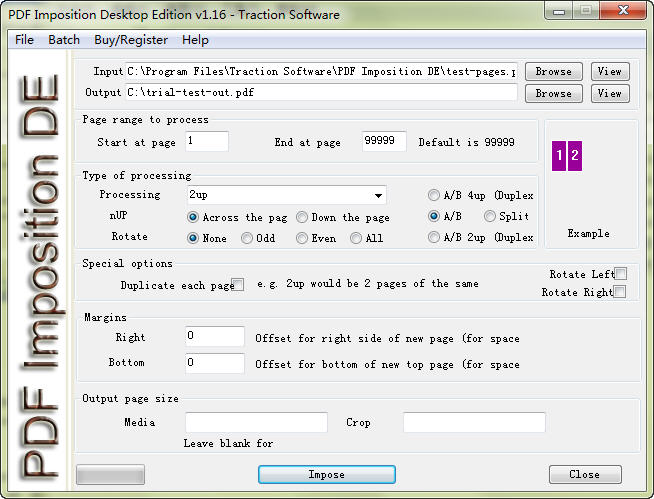Open the File menu
Viewport: 654px width, 499px height.
24,40
